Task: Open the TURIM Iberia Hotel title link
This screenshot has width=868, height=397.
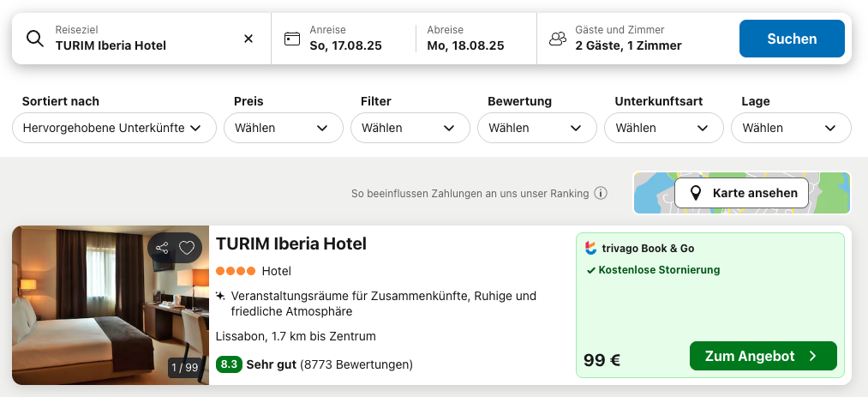Action: pos(291,244)
